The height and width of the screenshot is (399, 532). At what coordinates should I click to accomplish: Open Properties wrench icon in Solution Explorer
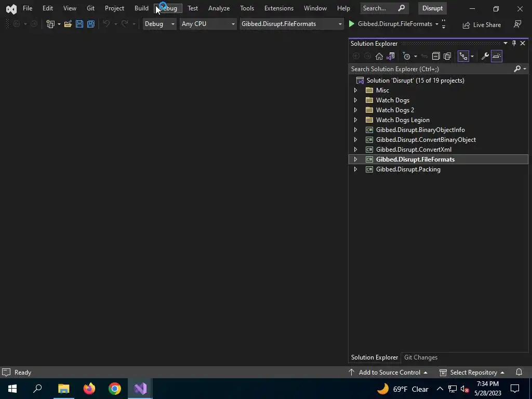tap(485, 56)
